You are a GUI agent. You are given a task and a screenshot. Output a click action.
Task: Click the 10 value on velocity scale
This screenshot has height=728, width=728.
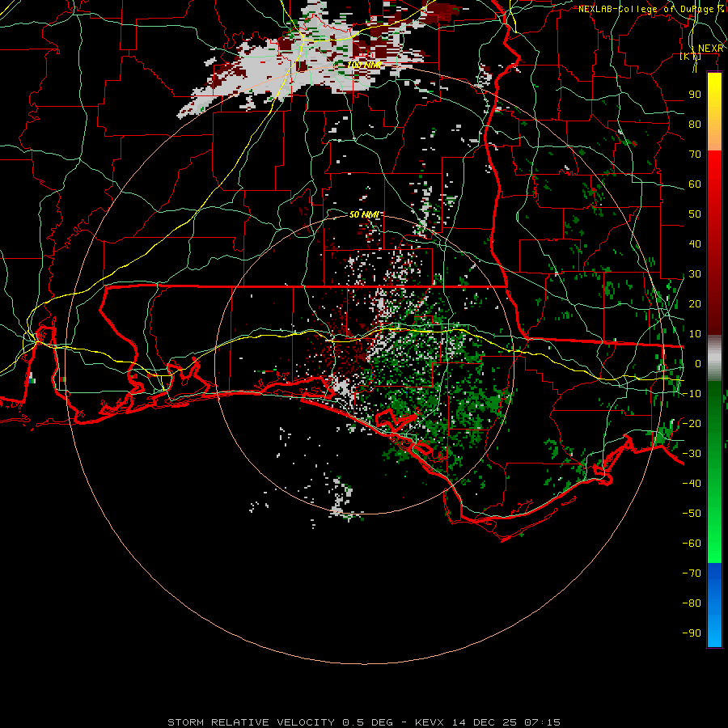pyautogui.click(x=695, y=334)
